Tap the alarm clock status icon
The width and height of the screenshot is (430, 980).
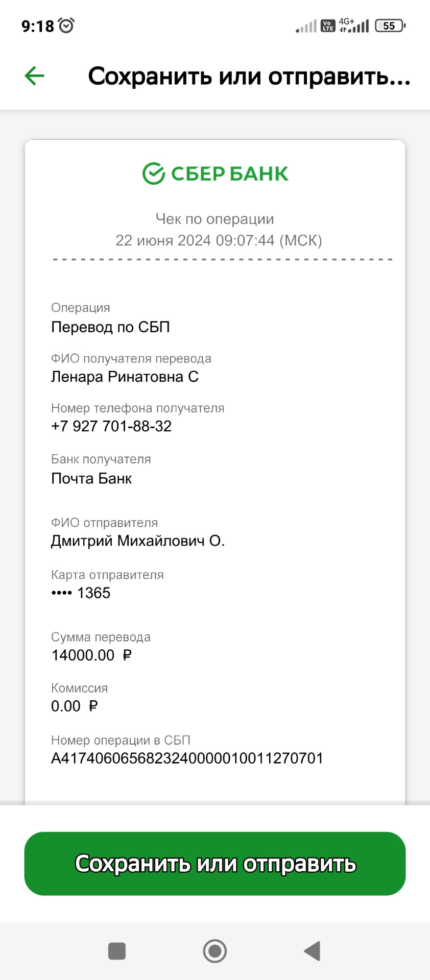tap(66, 26)
